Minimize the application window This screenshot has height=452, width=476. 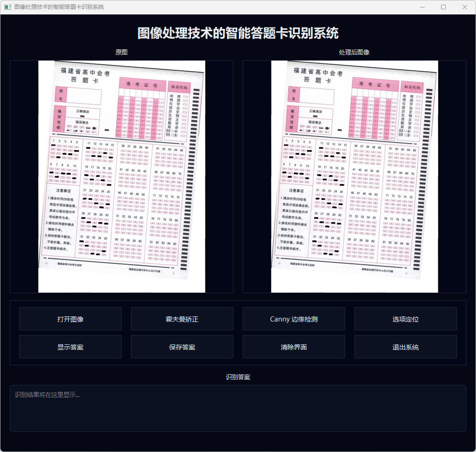tap(422, 7)
